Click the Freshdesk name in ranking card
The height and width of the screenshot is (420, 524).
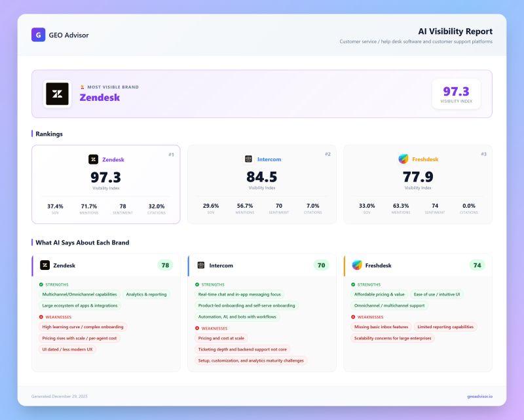pos(425,159)
